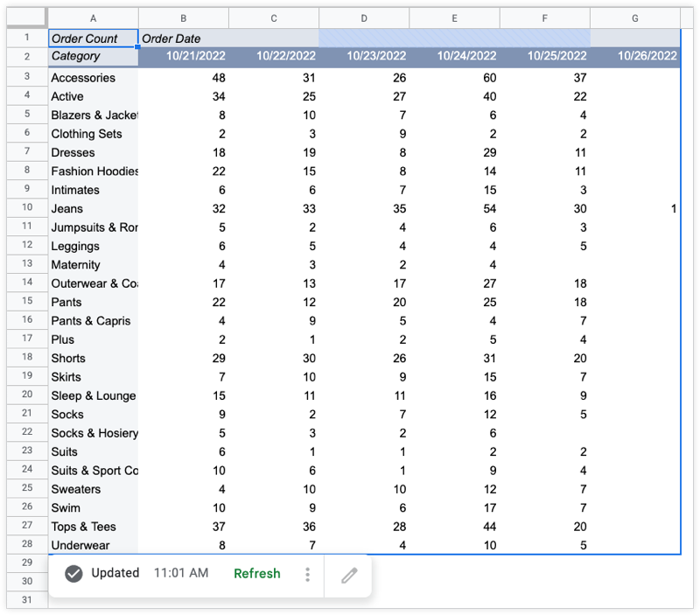Select column B header
The image size is (700, 615).
point(183,18)
